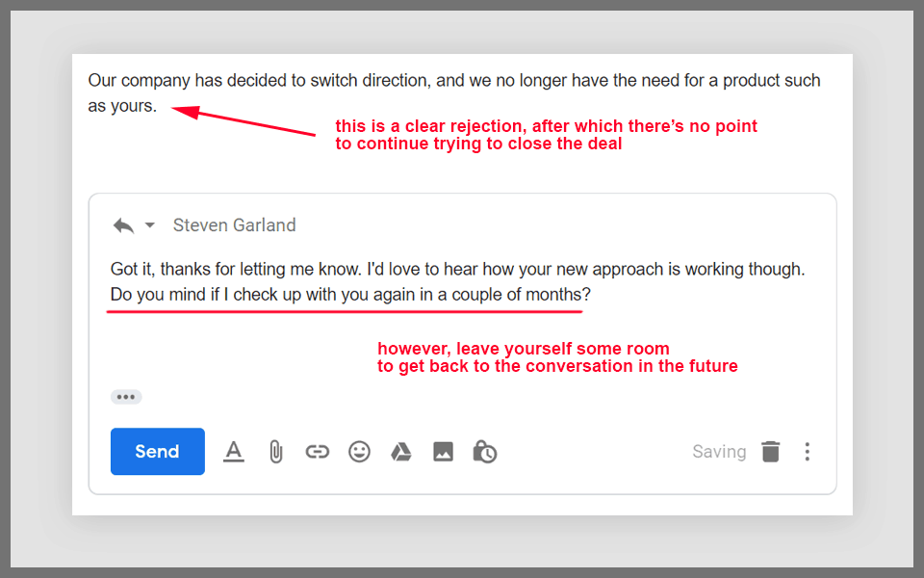924x578 pixels.
Task: Open text formatting options
Action: pos(234,452)
